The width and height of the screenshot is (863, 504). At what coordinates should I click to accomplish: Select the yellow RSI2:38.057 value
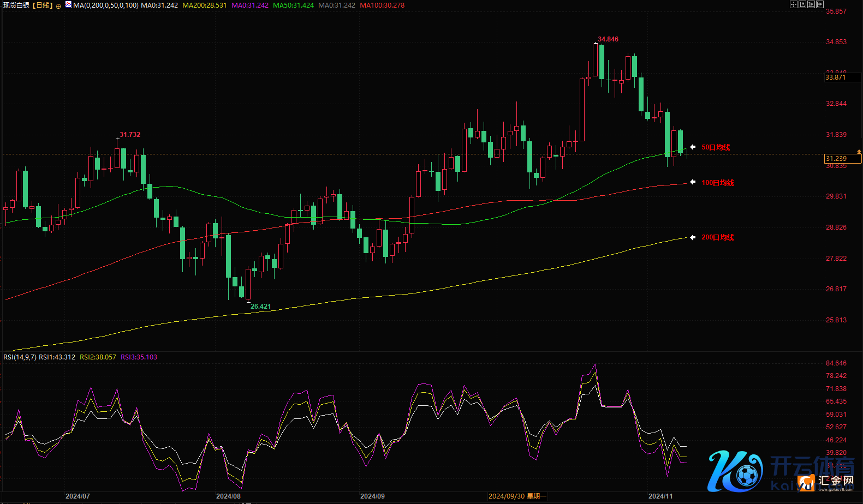pyautogui.click(x=98, y=357)
